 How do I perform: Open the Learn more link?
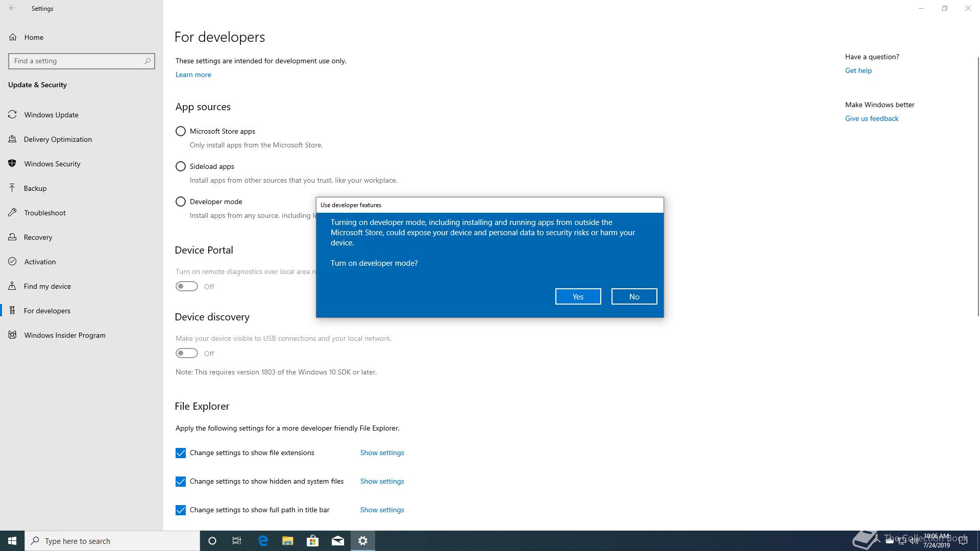[x=193, y=74]
